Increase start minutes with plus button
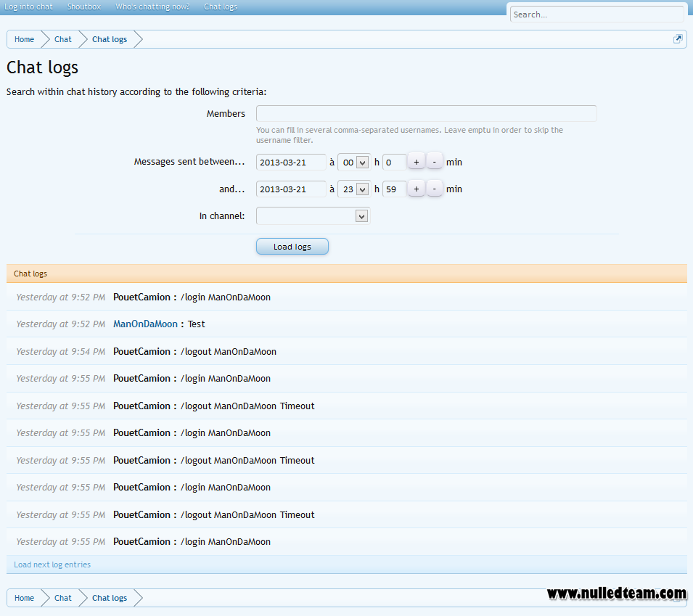Screen dimensions: 693x616 pos(417,163)
